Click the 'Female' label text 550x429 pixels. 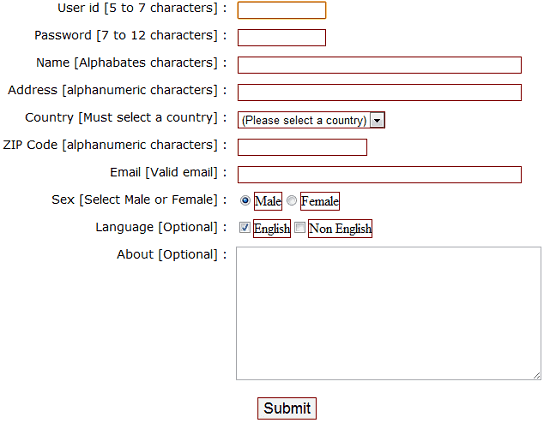point(320,201)
